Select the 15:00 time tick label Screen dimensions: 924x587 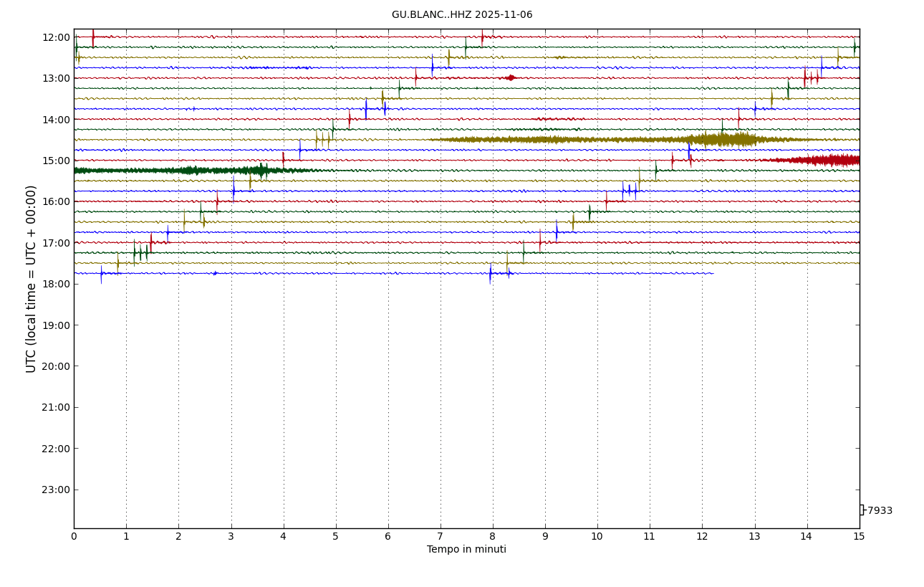click(x=56, y=161)
